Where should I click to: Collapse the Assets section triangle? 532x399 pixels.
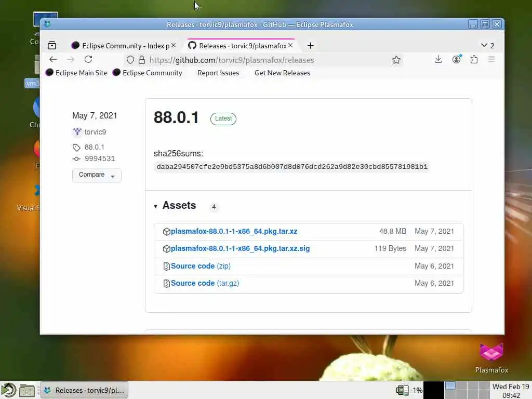[x=155, y=206]
